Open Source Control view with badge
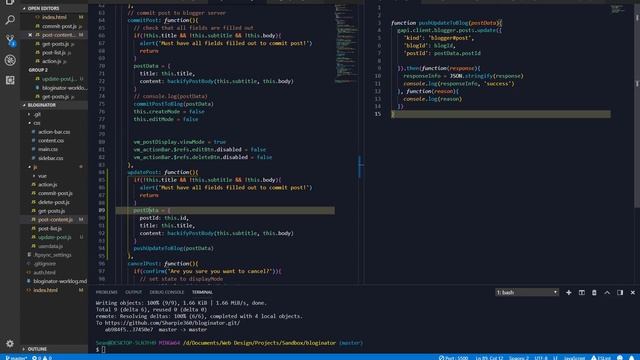This screenshot has height=360, width=640. coord(10,40)
